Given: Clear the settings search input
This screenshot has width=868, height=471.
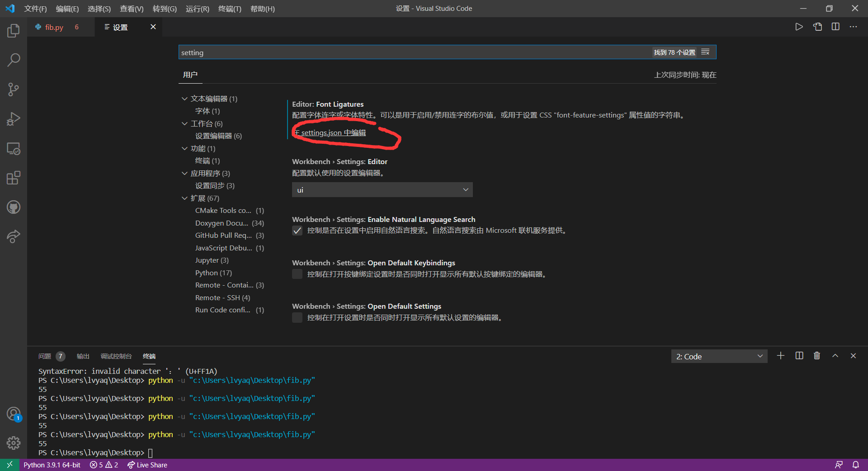Looking at the screenshot, I should (x=705, y=52).
